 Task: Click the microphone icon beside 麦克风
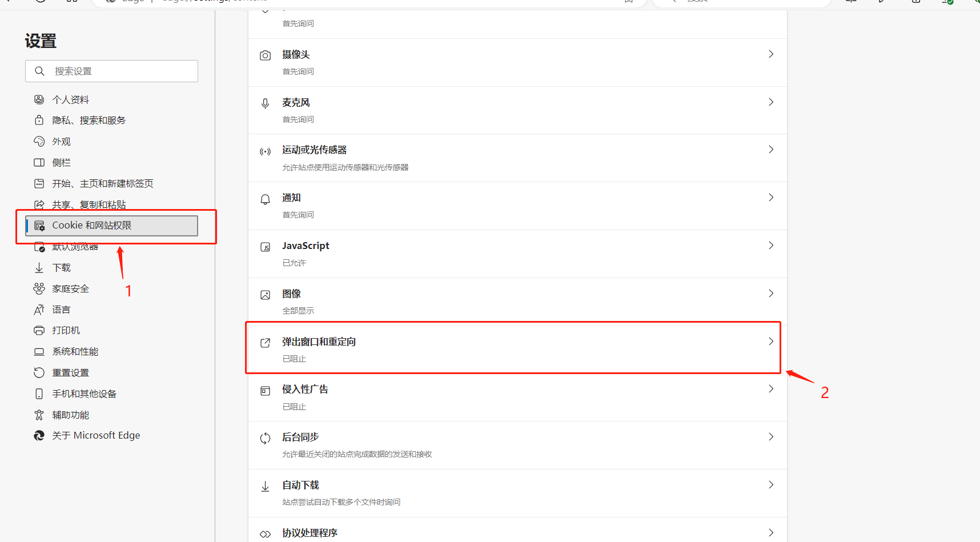[265, 103]
